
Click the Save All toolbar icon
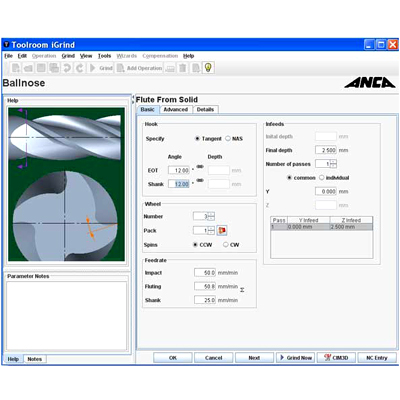click(54, 68)
